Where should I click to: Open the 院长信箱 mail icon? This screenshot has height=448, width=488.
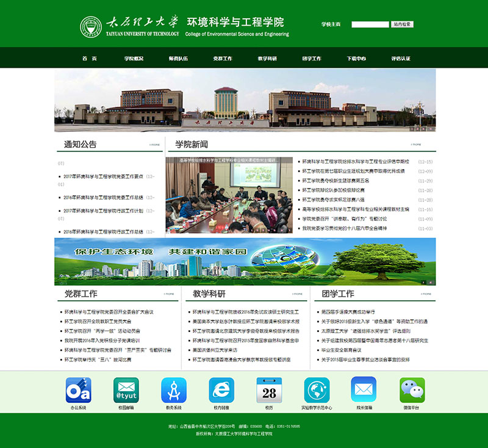click(x=364, y=389)
